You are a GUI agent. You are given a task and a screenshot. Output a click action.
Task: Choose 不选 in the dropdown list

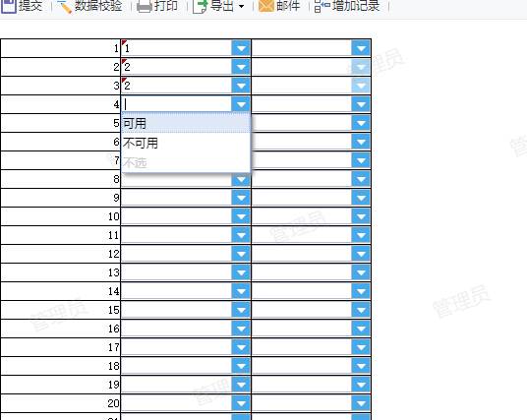[x=186, y=162]
